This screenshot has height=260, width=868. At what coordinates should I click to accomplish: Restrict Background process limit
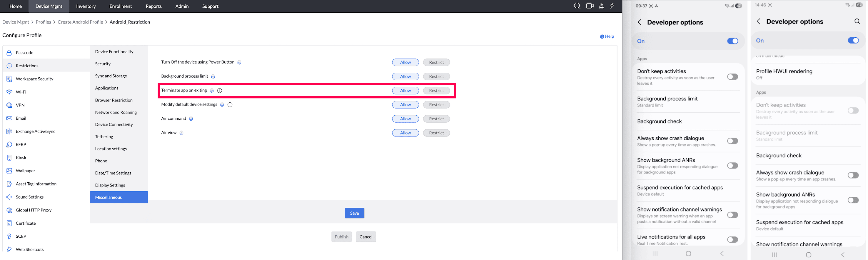click(x=436, y=76)
